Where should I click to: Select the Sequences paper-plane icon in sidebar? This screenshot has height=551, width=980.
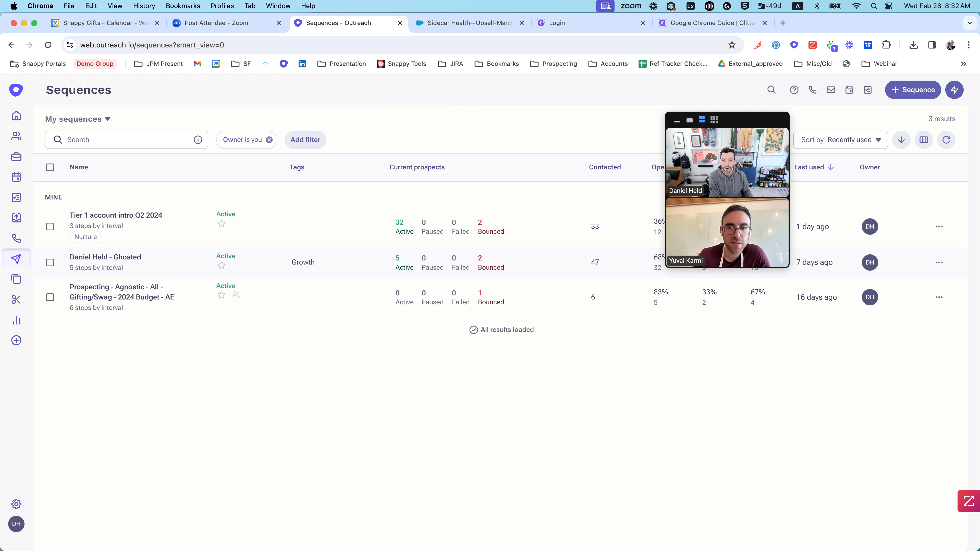tap(16, 259)
